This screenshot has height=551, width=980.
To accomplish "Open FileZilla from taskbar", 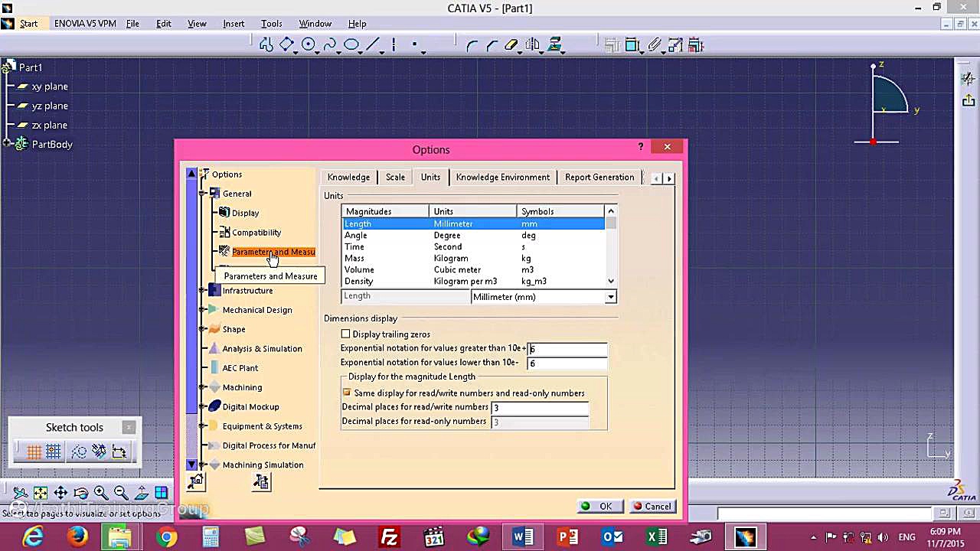I will tap(389, 537).
